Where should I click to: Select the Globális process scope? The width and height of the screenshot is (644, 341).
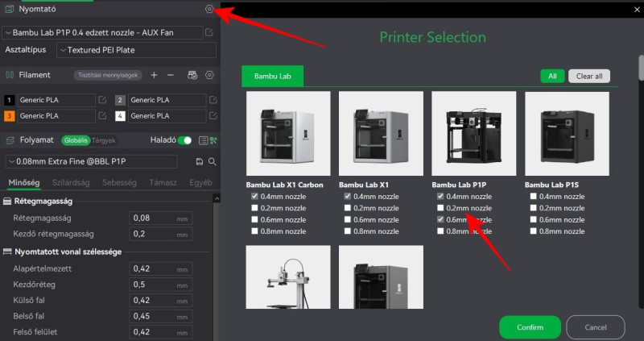[x=76, y=141]
